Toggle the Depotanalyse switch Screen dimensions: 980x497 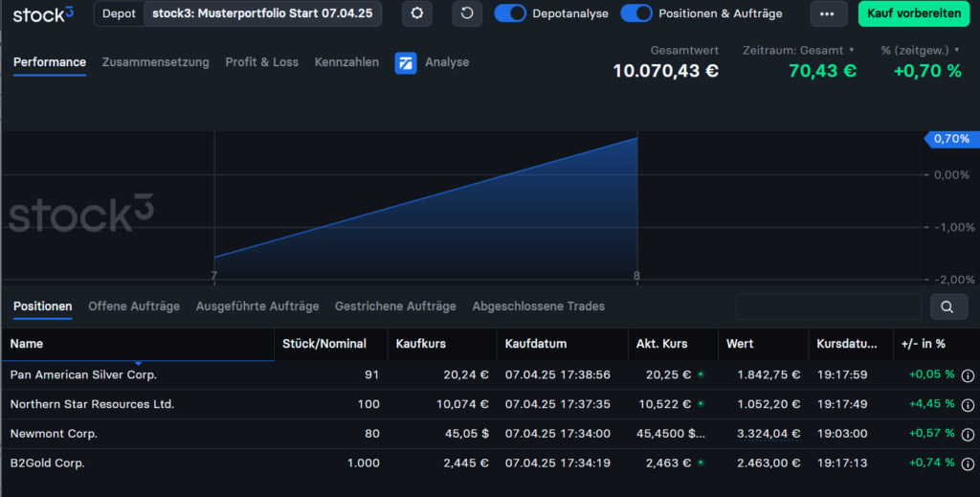tap(510, 13)
